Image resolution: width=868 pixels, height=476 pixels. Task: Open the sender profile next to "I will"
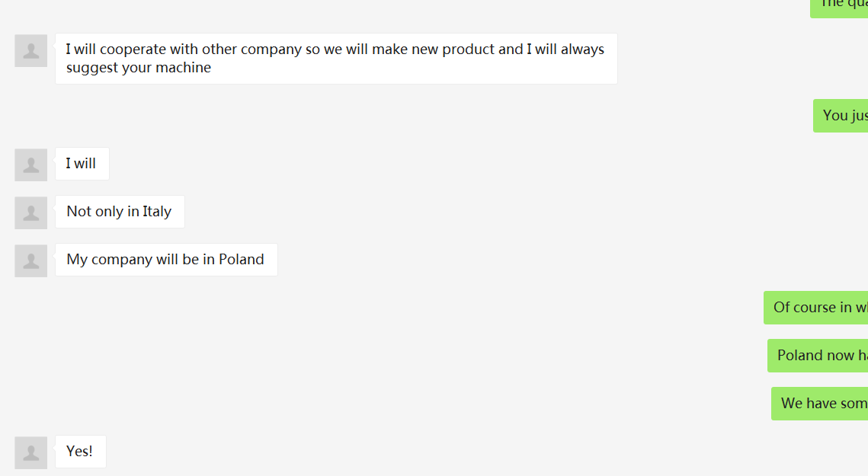(31, 165)
